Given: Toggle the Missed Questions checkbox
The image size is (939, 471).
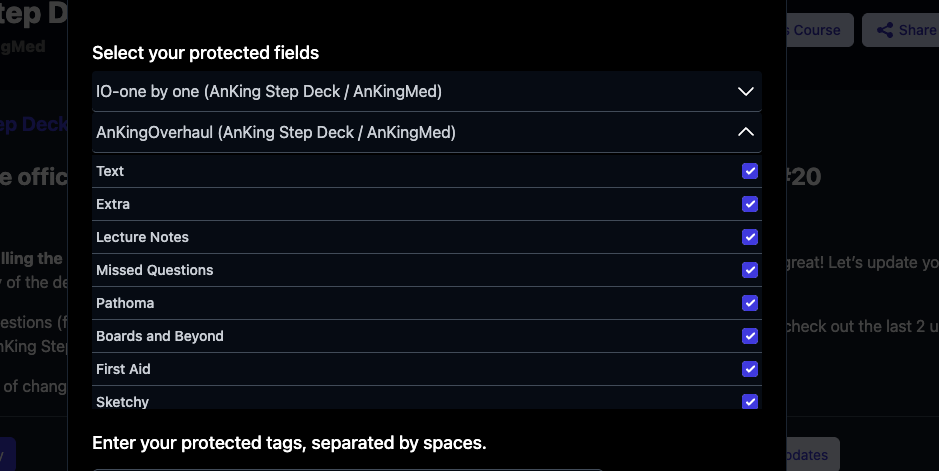Looking at the screenshot, I should pyautogui.click(x=750, y=270).
